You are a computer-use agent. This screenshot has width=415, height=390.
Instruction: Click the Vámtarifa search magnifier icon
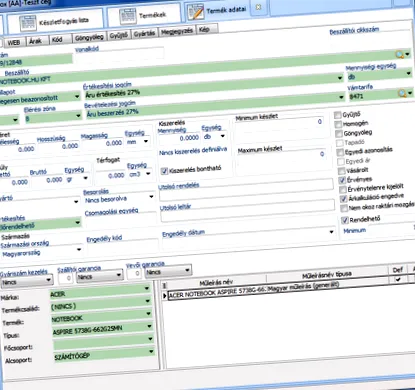pyautogui.click(x=402, y=93)
